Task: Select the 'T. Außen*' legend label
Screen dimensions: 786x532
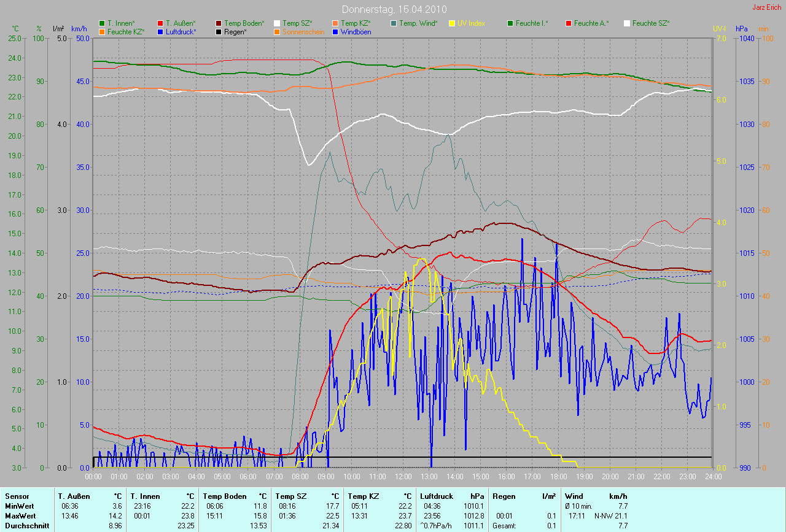Action: 181,23
